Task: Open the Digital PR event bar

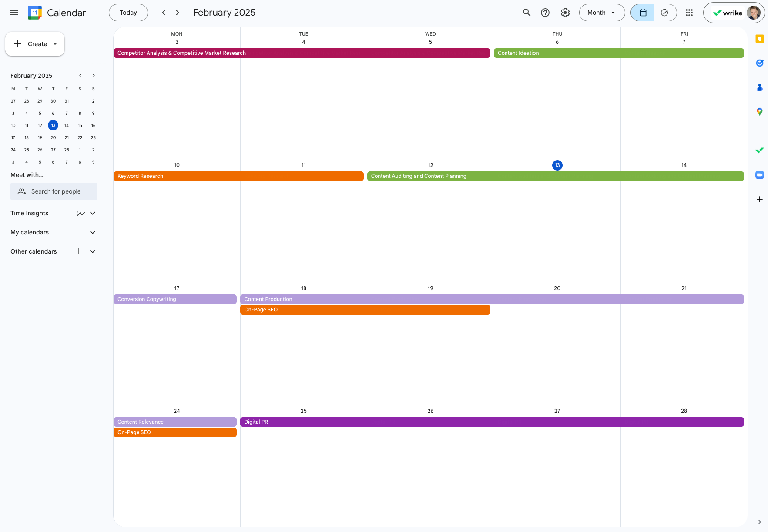Action: point(492,422)
